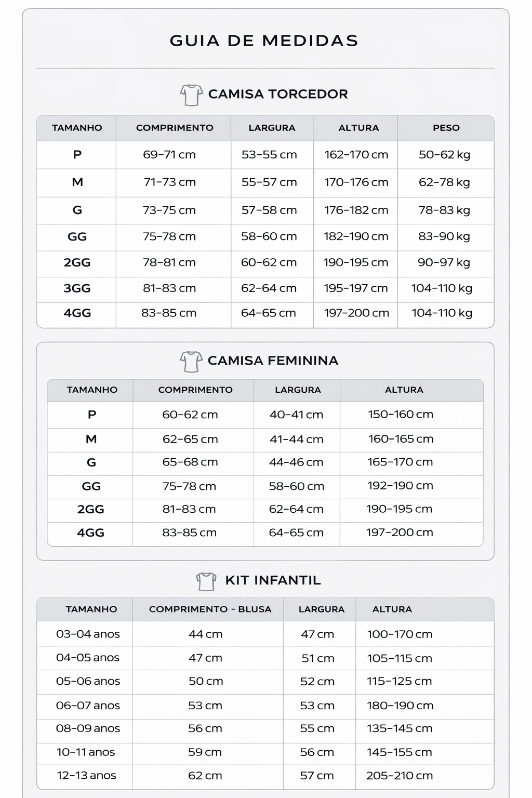Screen dimensions: 532x798
Task: Click the Camisa Torcedor shirt icon
Action: [x=191, y=95]
